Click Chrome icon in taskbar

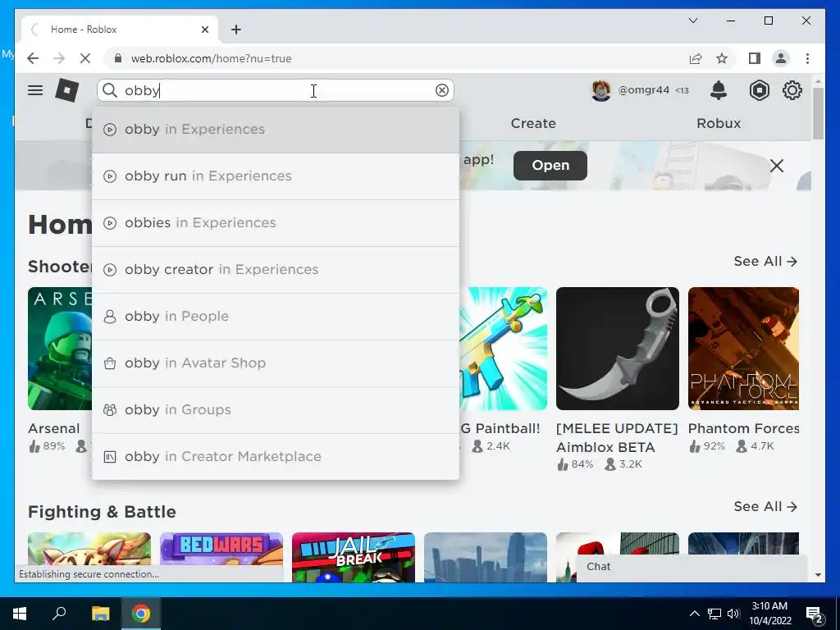click(x=141, y=614)
